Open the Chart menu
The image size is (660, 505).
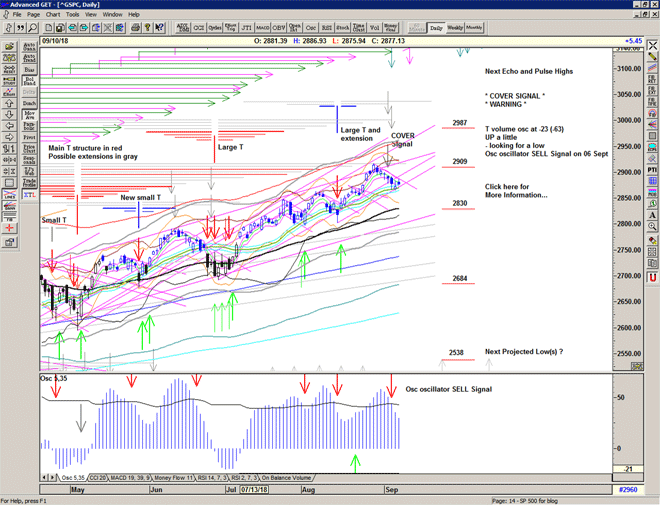[x=53, y=15]
